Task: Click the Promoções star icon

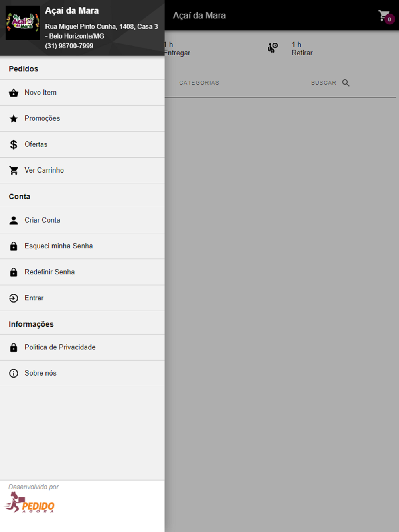Action: pyautogui.click(x=14, y=118)
